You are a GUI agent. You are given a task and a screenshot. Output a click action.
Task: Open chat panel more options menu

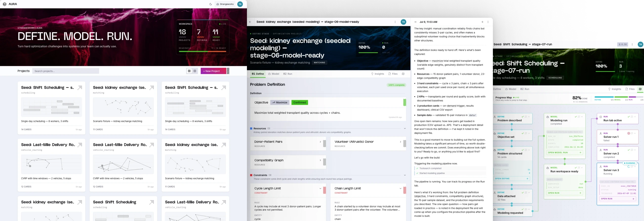[488, 22]
